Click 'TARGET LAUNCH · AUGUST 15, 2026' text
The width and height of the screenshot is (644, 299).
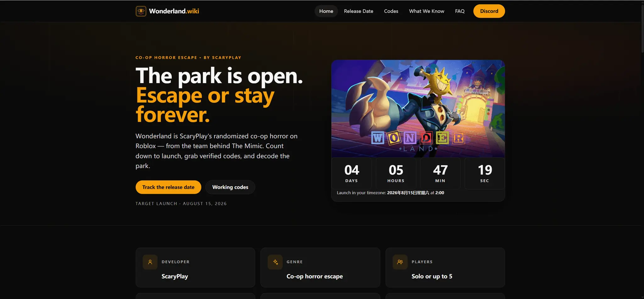tap(181, 204)
